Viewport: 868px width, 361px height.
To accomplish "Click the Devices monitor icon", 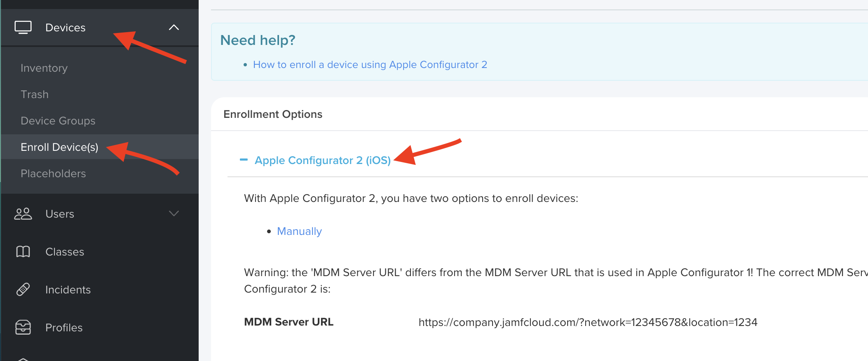I will click(23, 28).
